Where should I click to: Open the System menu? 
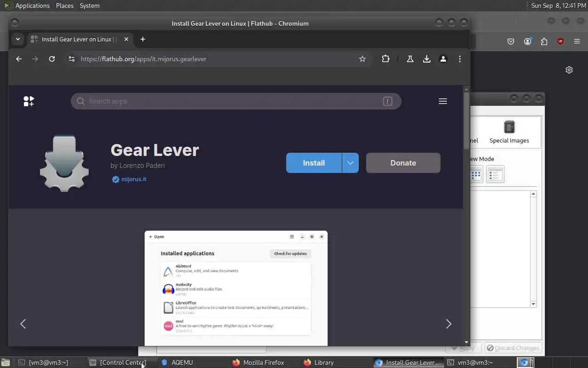90,6
